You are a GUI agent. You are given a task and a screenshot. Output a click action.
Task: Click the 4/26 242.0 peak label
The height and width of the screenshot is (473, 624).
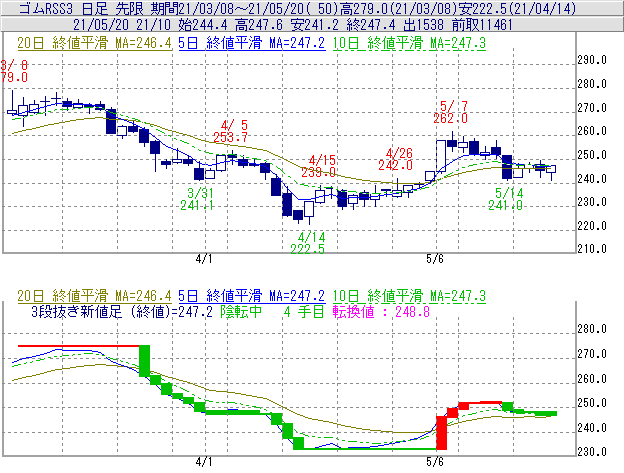pyautogui.click(x=396, y=159)
